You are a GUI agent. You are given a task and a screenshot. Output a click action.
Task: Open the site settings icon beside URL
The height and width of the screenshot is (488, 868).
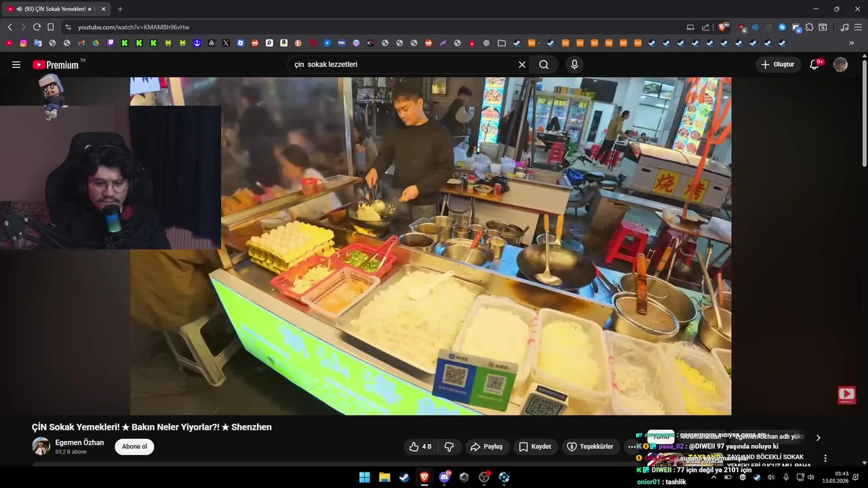[68, 27]
